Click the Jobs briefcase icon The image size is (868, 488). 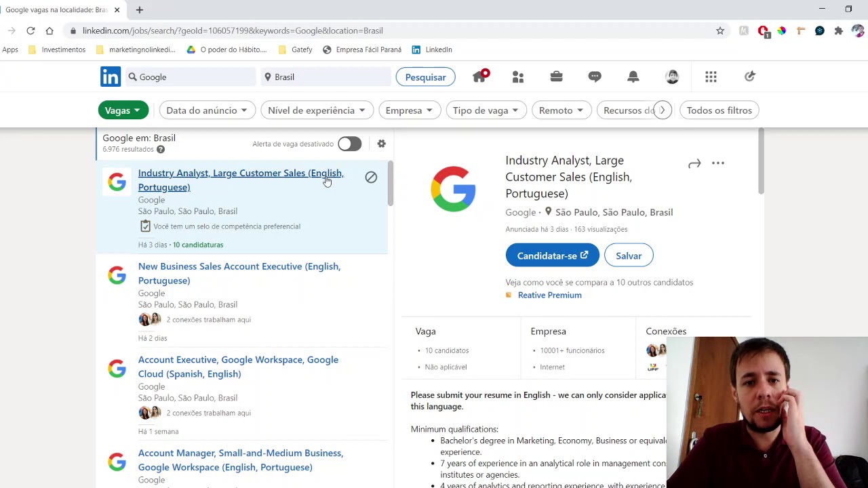point(556,77)
